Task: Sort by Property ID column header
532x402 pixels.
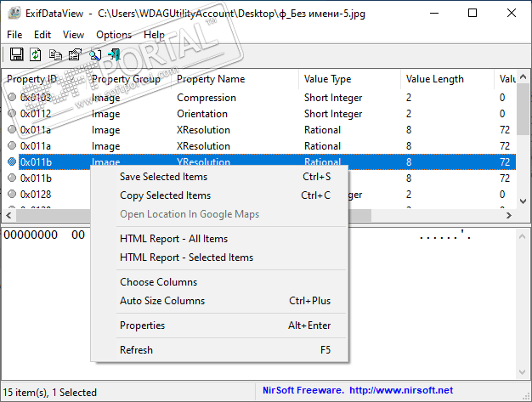Action: (x=44, y=79)
